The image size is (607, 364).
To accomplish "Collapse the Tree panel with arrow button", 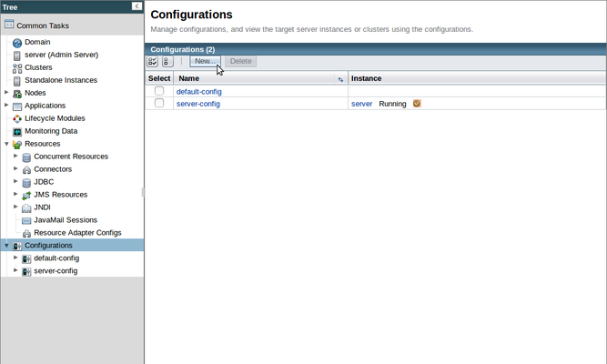I will [x=137, y=5].
